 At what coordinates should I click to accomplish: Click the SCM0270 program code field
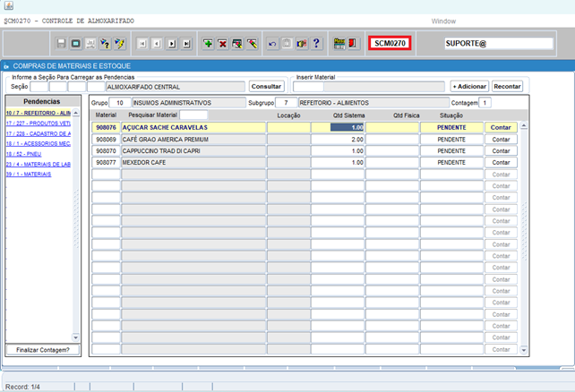pyautogui.click(x=390, y=43)
